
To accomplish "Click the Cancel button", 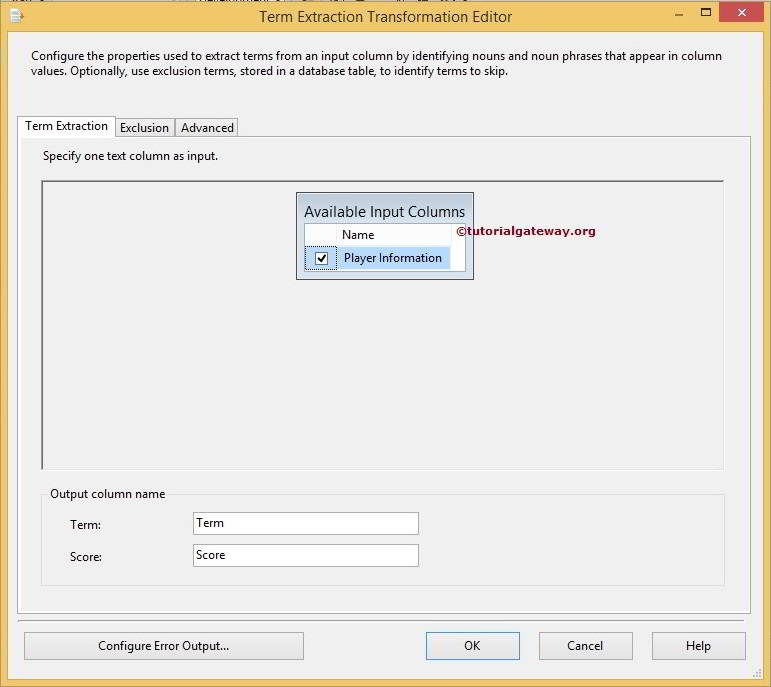I will coord(585,646).
